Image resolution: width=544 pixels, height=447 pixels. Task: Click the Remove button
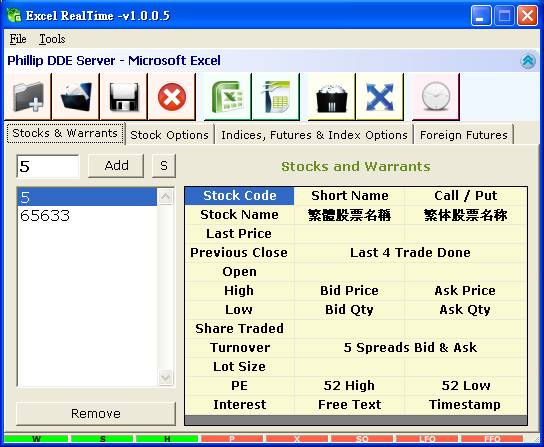point(96,413)
